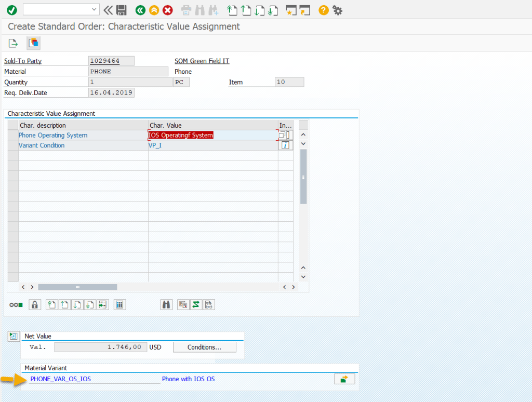Click the Char. Value column header

tap(213, 125)
